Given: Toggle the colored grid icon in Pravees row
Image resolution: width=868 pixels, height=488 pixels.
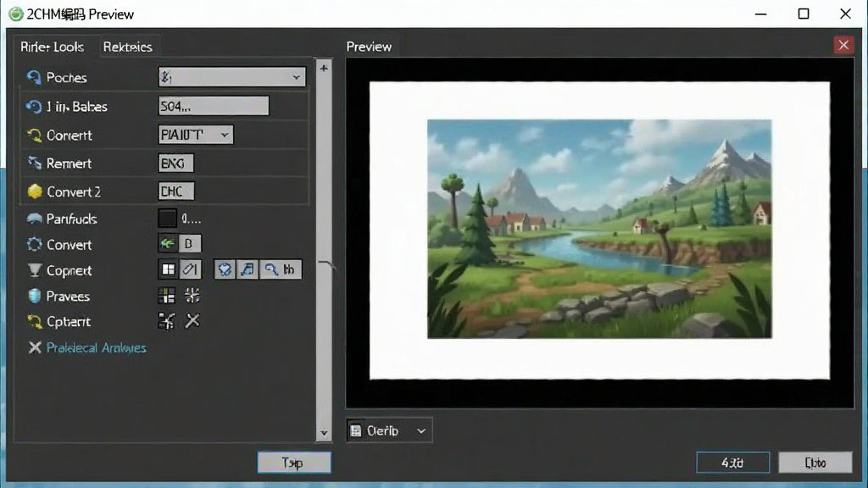Looking at the screenshot, I should tap(167, 296).
